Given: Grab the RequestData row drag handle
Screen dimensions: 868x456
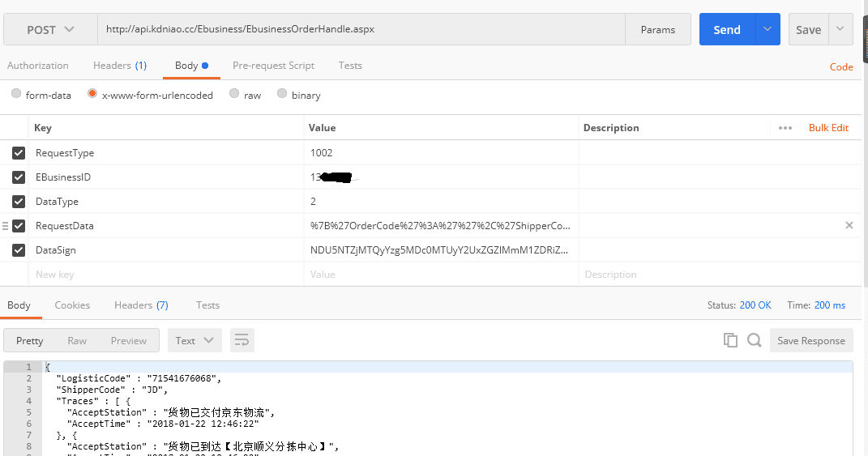Looking at the screenshot, I should (x=6, y=226).
